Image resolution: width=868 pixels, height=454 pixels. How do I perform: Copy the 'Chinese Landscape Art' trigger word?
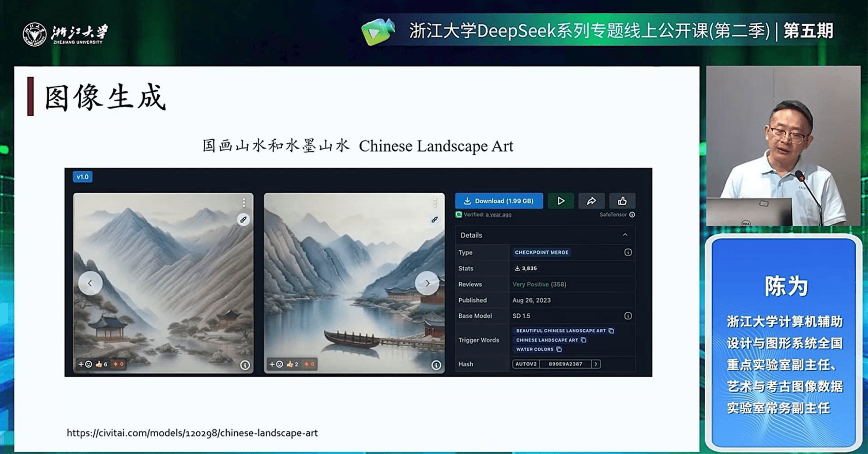coord(583,340)
